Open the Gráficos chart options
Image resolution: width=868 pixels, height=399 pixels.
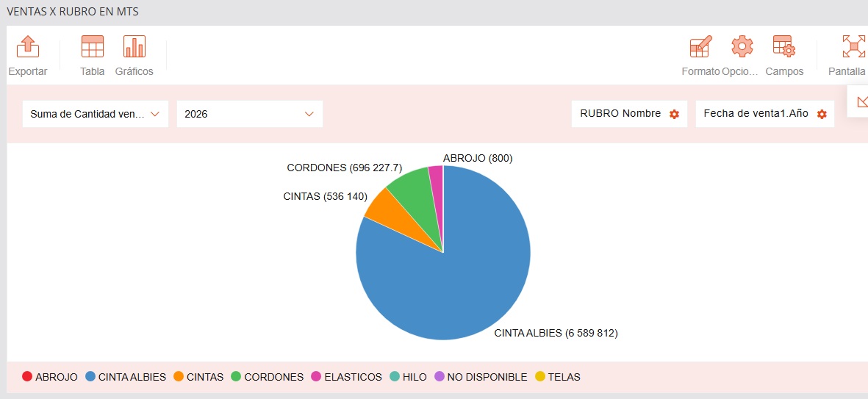134,47
